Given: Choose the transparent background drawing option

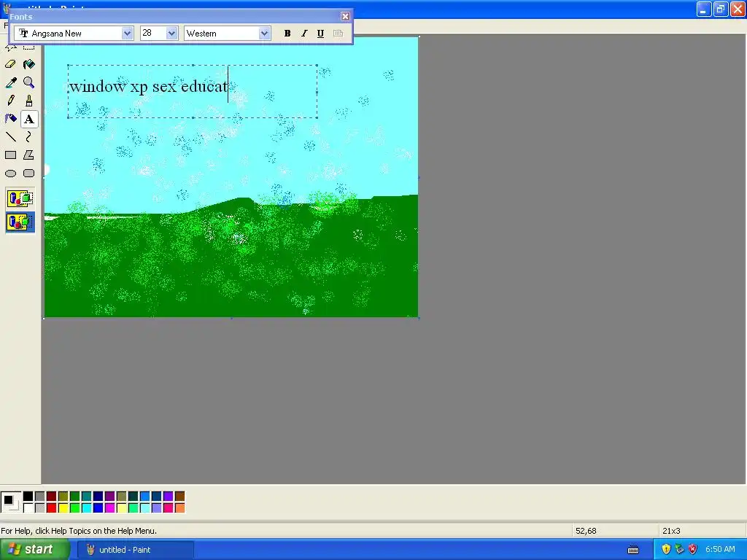Looking at the screenshot, I should point(20,222).
